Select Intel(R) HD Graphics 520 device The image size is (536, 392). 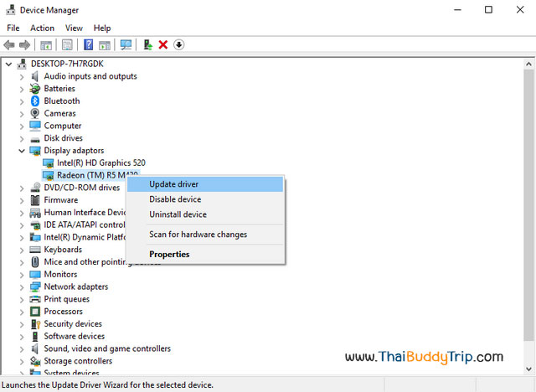tap(100, 162)
